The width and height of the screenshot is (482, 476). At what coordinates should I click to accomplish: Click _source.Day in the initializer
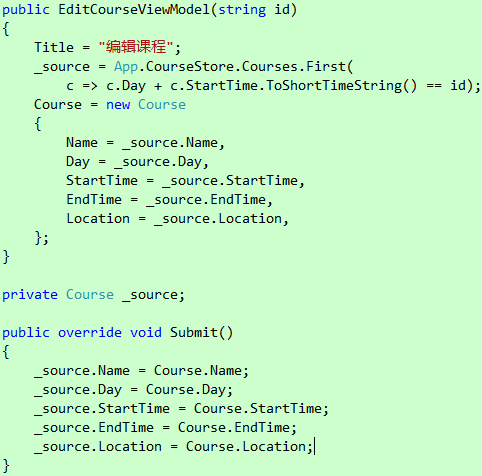click(x=158, y=162)
